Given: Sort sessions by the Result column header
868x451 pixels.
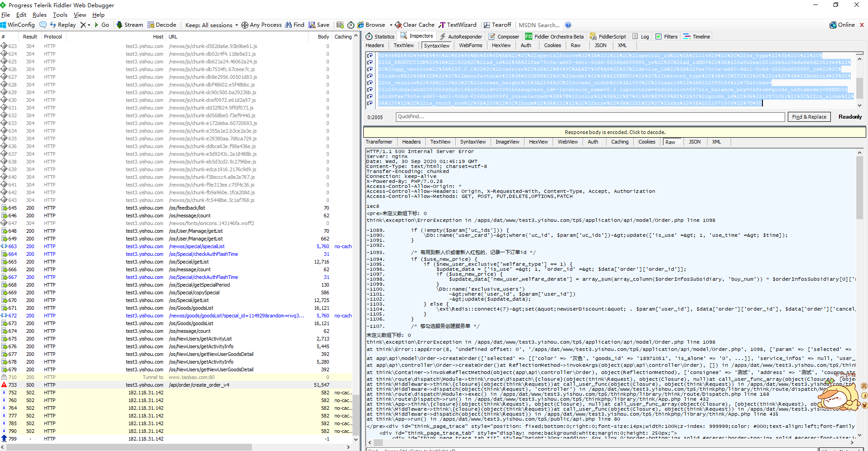Looking at the screenshot, I should (x=30, y=37).
